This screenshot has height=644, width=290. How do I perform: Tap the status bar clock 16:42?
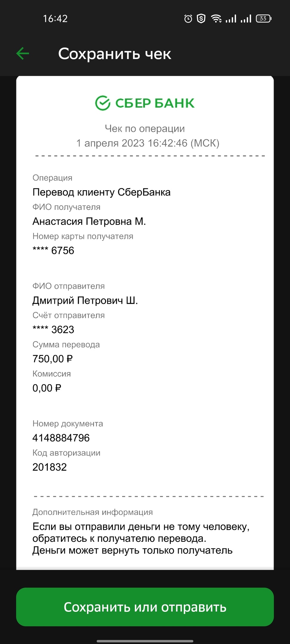point(55,19)
